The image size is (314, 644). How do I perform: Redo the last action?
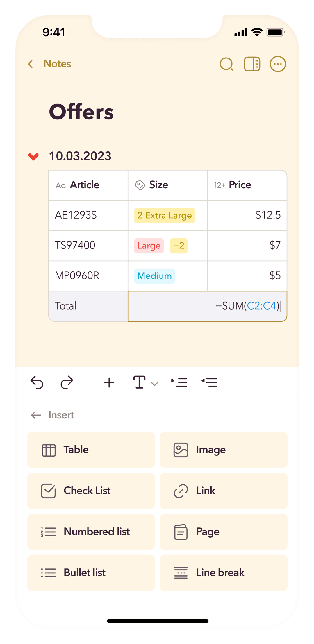click(67, 382)
